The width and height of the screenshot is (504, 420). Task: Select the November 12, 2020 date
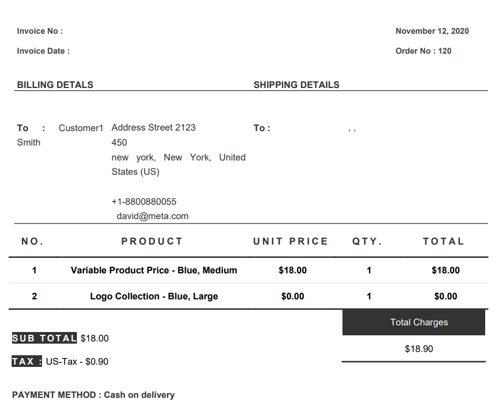tap(432, 31)
